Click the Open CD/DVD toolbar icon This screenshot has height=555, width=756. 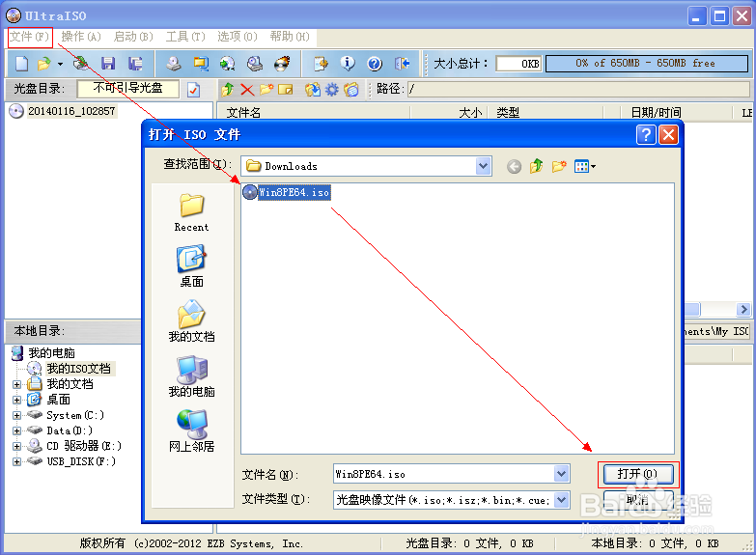click(x=81, y=63)
